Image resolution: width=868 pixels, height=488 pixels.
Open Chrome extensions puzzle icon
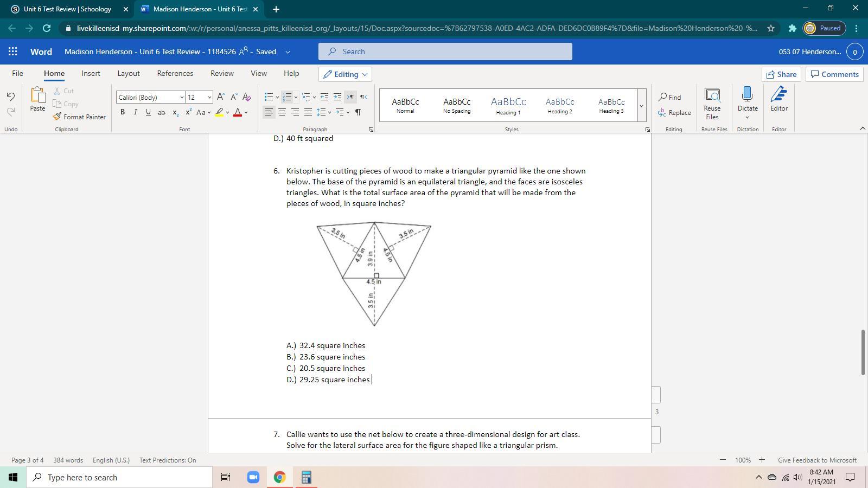[792, 28]
